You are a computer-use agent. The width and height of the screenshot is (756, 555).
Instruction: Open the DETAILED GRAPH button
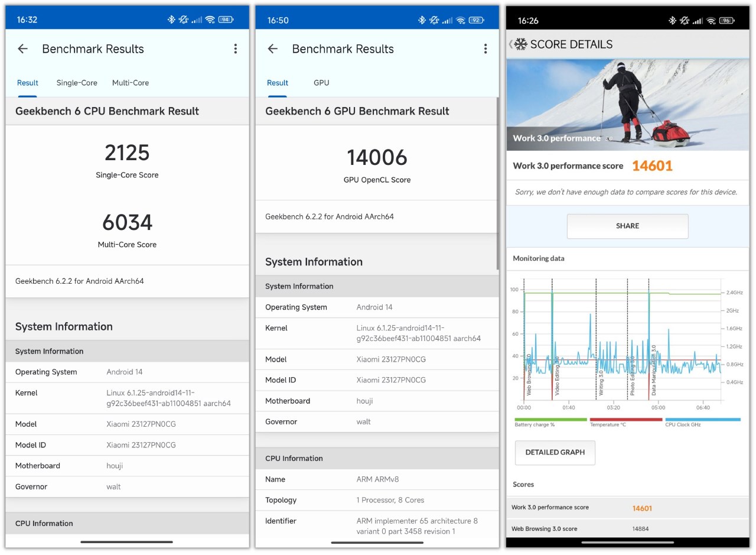(x=555, y=453)
